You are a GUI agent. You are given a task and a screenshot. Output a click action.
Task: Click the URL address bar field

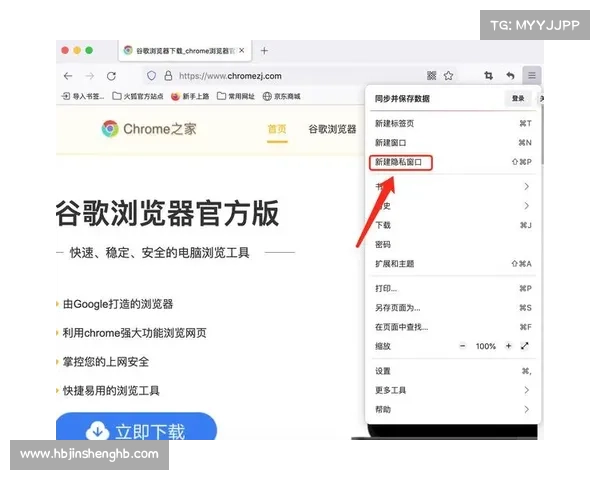(290, 76)
